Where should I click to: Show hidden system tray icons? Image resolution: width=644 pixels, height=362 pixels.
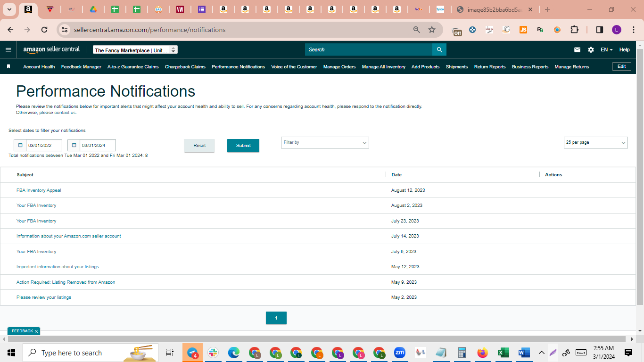pos(541,353)
